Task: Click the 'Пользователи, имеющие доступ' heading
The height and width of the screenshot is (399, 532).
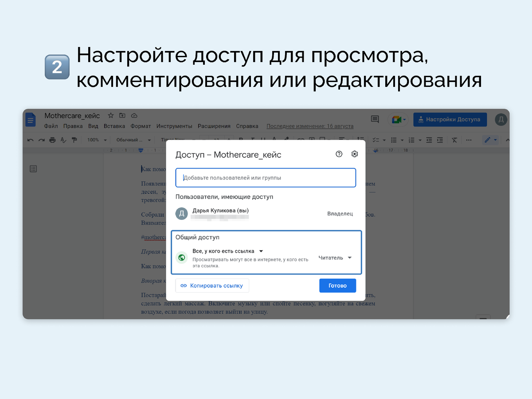Action: (x=224, y=196)
